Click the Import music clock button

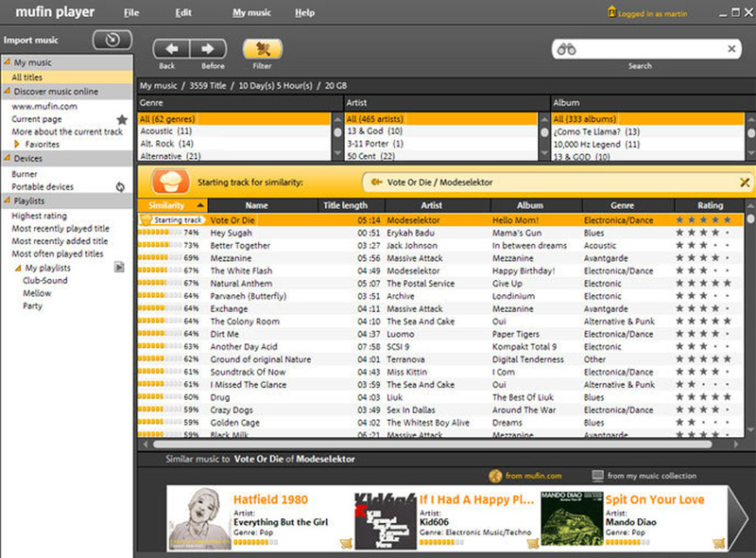coord(112,40)
